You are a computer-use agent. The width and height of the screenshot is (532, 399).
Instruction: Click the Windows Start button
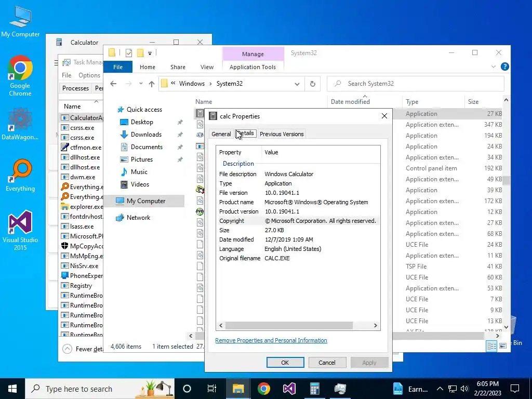12,389
